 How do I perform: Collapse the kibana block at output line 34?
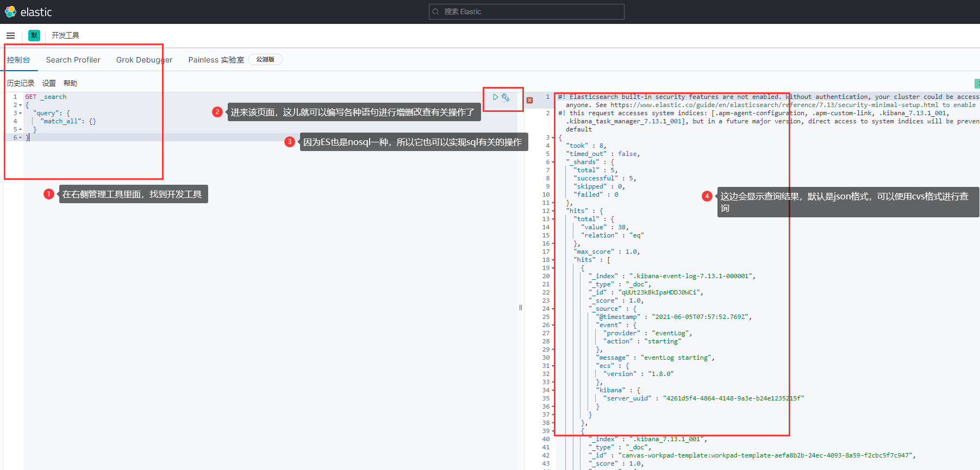pyautogui.click(x=553, y=391)
